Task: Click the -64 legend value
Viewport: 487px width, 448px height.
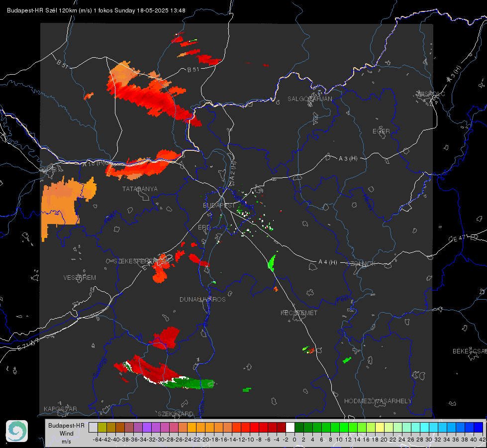Action: click(97, 440)
